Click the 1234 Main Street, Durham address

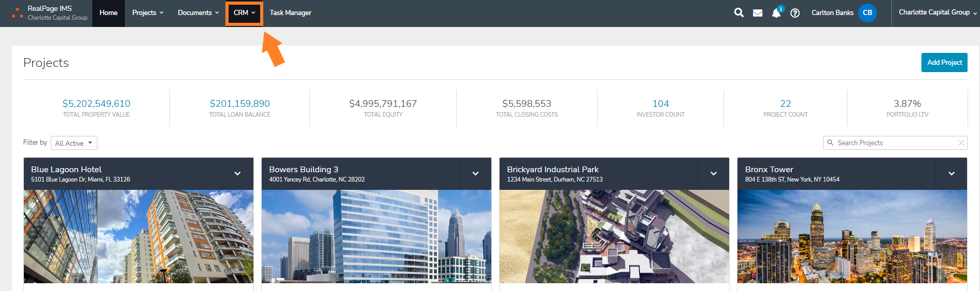pyautogui.click(x=555, y=179)
